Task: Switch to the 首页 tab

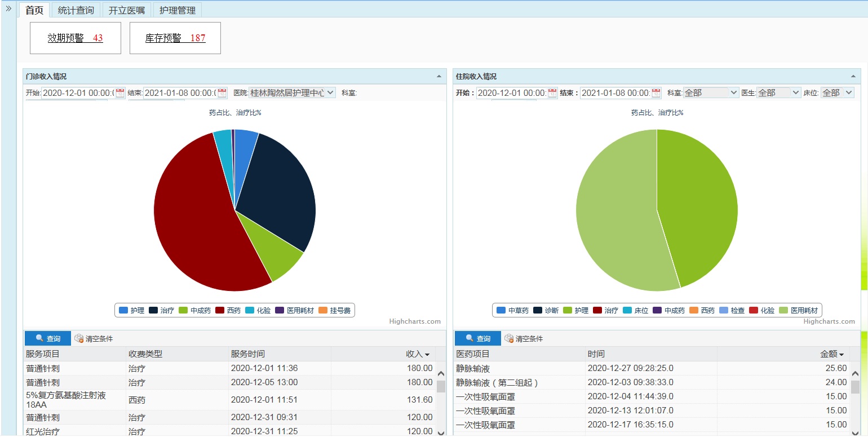Action: coord(34,10)
